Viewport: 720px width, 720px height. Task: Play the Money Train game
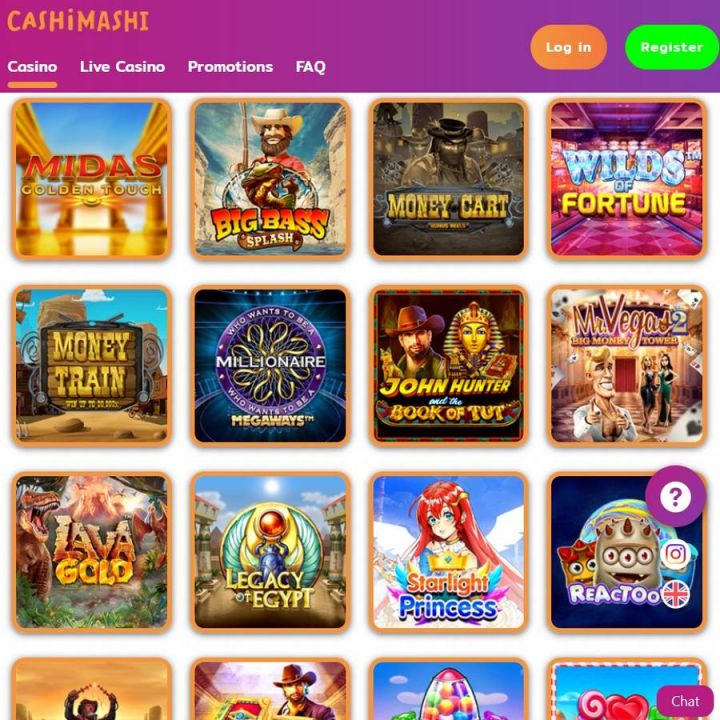point(92,366)
